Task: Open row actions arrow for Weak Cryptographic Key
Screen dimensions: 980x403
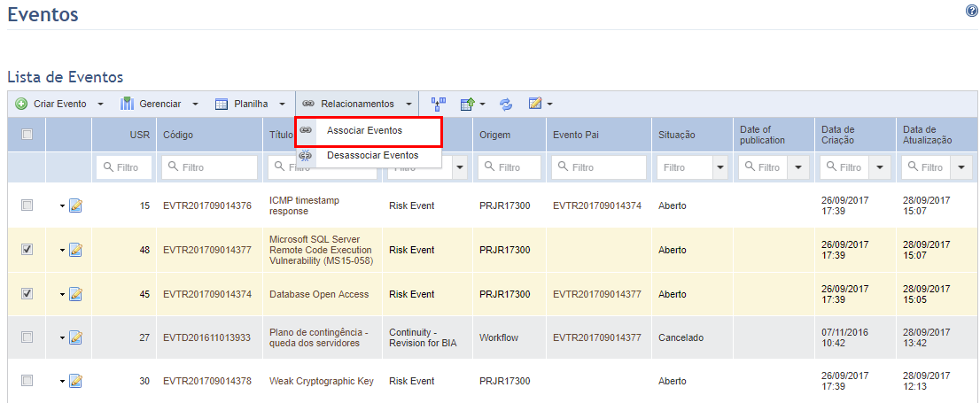Action: pyautogui.click(x=63, y=381)
